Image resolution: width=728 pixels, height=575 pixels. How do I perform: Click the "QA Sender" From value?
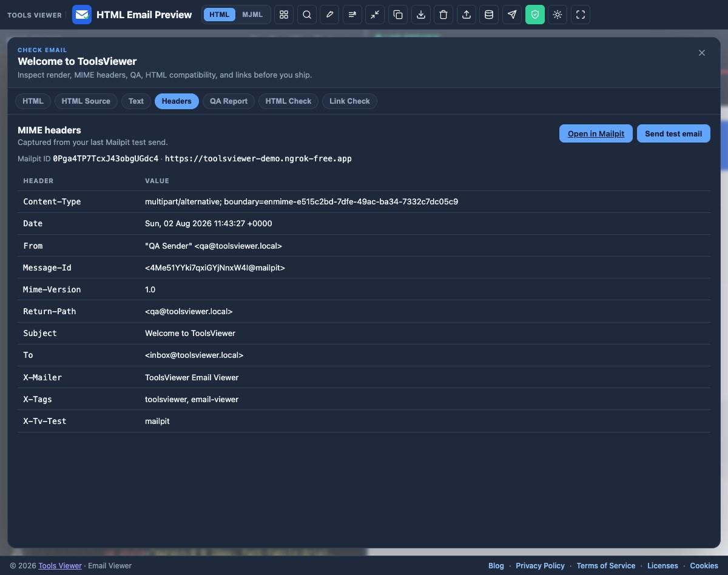click(x=214, y=246)
